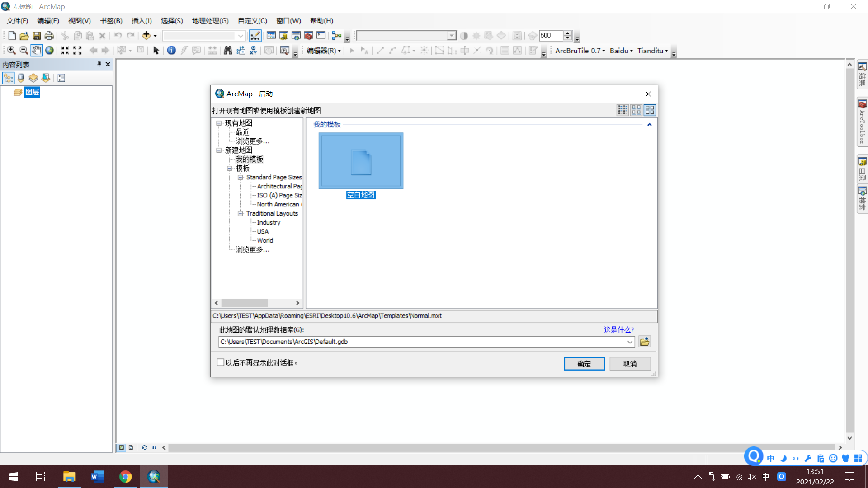
Task: Expand the default geodatabase path dropdown
Action: tap(630, 342)
